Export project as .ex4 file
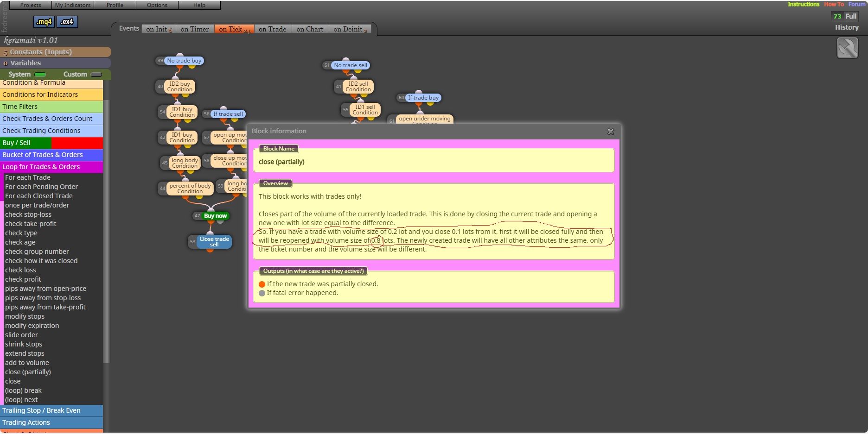 67,22
